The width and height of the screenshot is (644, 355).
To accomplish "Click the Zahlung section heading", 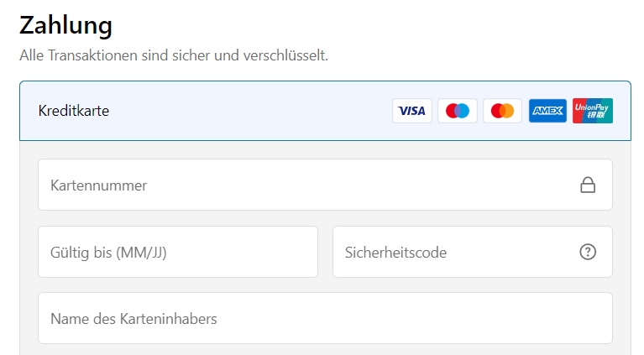I will click(x=65, y=25).
